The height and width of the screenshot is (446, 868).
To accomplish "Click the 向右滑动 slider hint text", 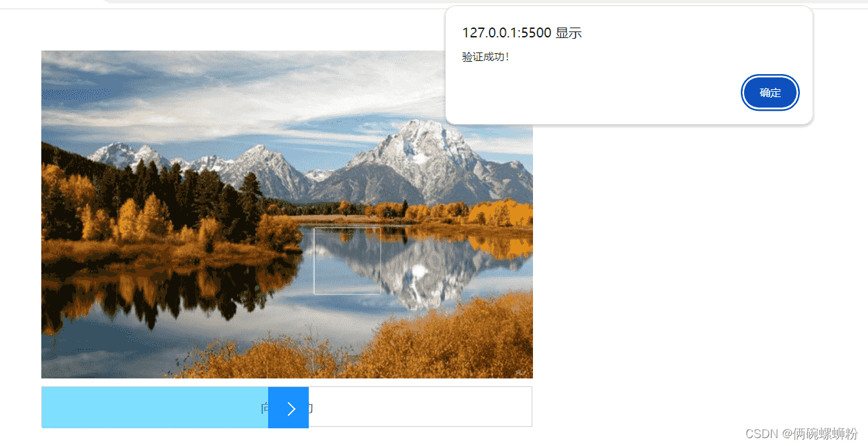I will [287, 408].
